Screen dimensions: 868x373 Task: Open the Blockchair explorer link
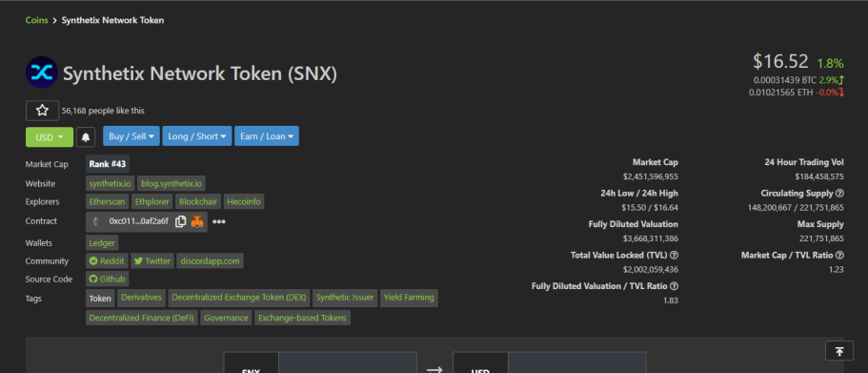pyautogui.click(x=198, y=201)
